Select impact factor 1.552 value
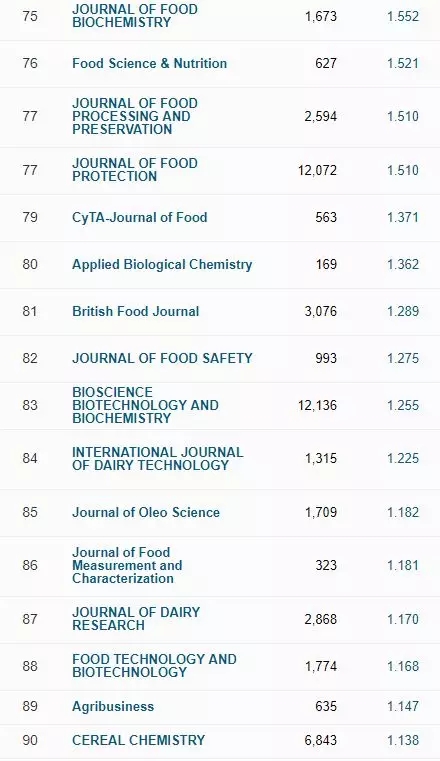440x761 pixels. point(403,16)
